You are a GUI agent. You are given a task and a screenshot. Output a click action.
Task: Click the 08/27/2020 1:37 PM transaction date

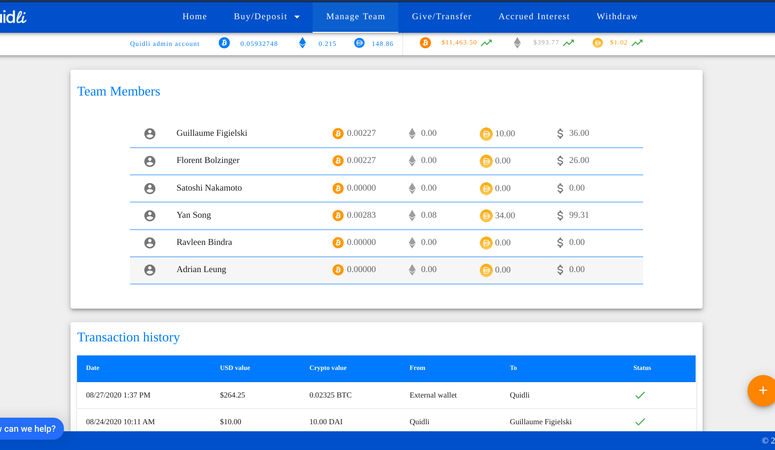[x=118, y=395]
